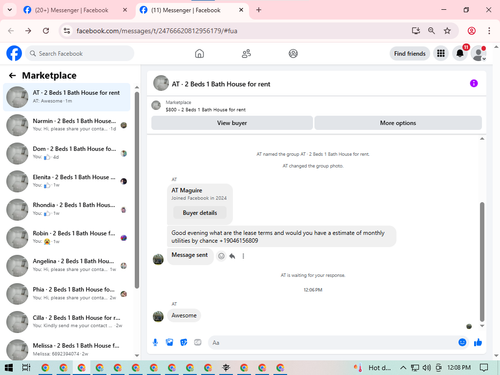Click the chat area scrollbar
This screenshot has width=500, height=375.
coord(482,261)
